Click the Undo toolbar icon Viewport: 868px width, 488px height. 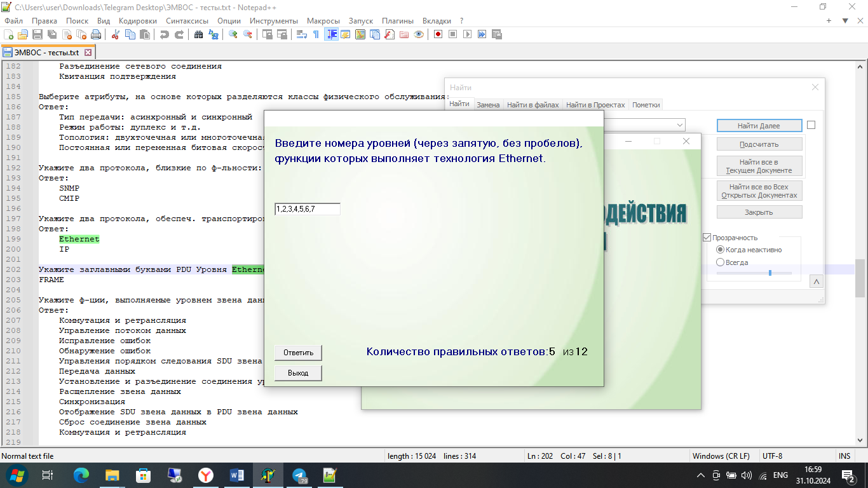tap(164, 34)
